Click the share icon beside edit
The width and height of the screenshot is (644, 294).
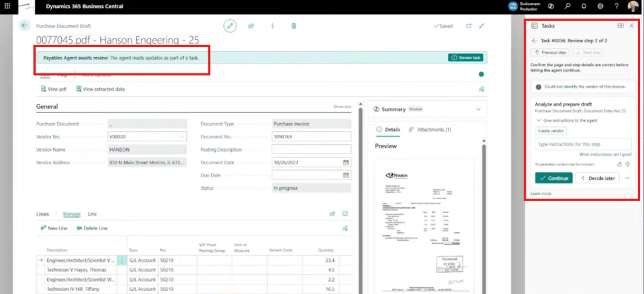click(251, 26)
